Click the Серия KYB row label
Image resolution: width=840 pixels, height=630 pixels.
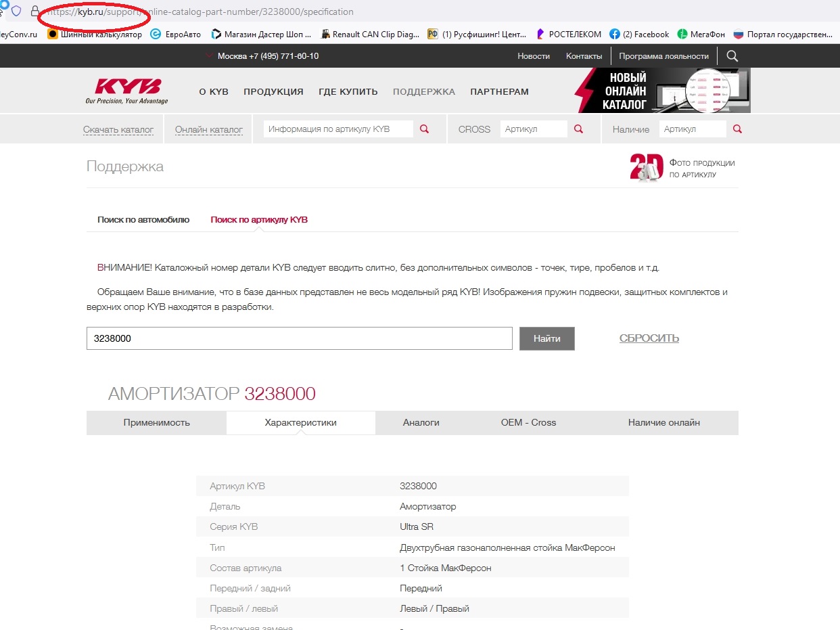[234, 526]
